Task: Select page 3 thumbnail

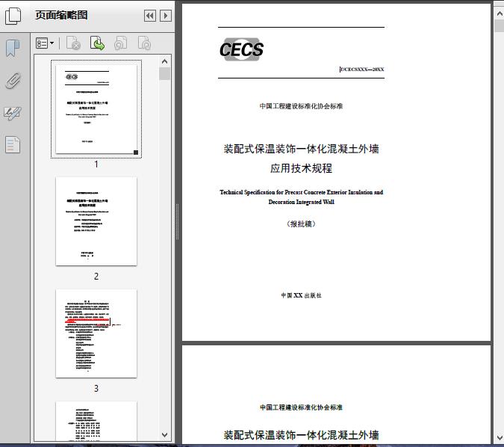Action: (x=96, y=333)
